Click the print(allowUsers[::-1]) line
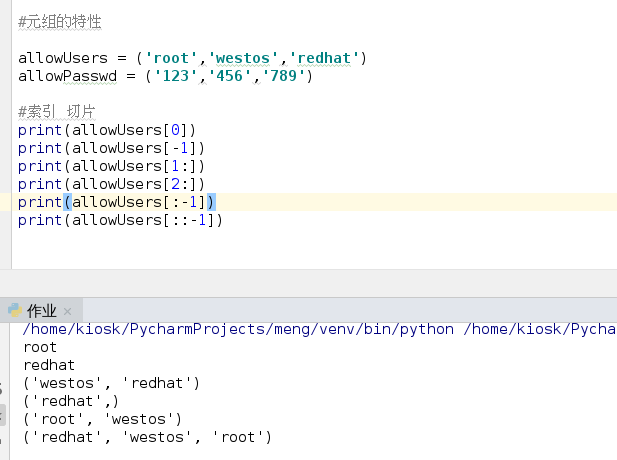Screen dimensions: 617x460 [x=120, y=220]
